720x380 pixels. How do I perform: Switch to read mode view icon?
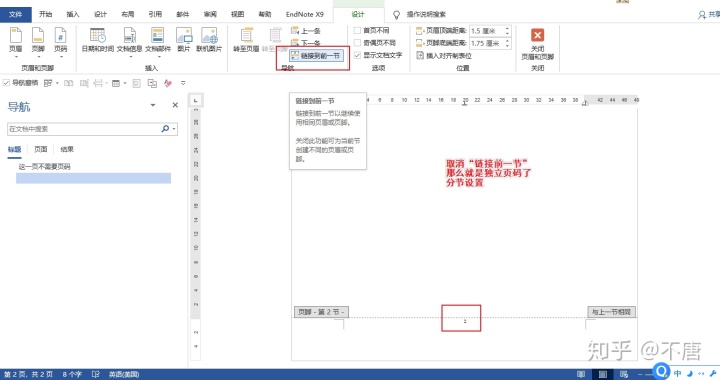581,374
